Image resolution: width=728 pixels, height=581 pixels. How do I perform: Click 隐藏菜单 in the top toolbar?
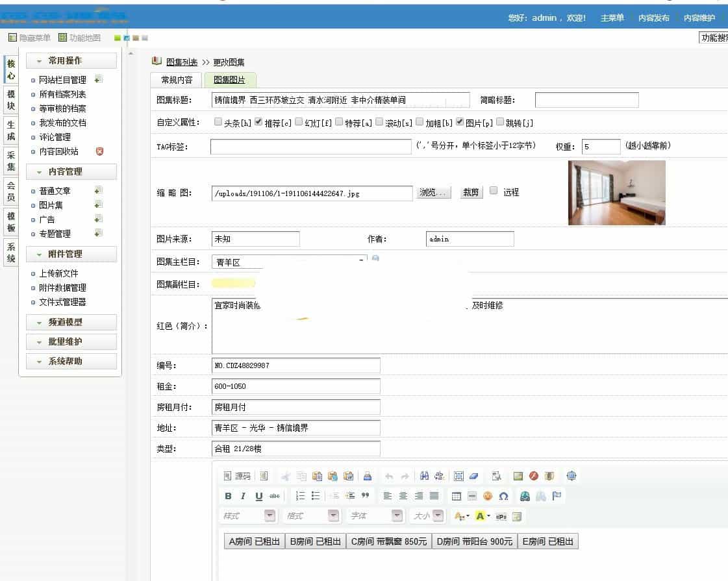(29, 38)
